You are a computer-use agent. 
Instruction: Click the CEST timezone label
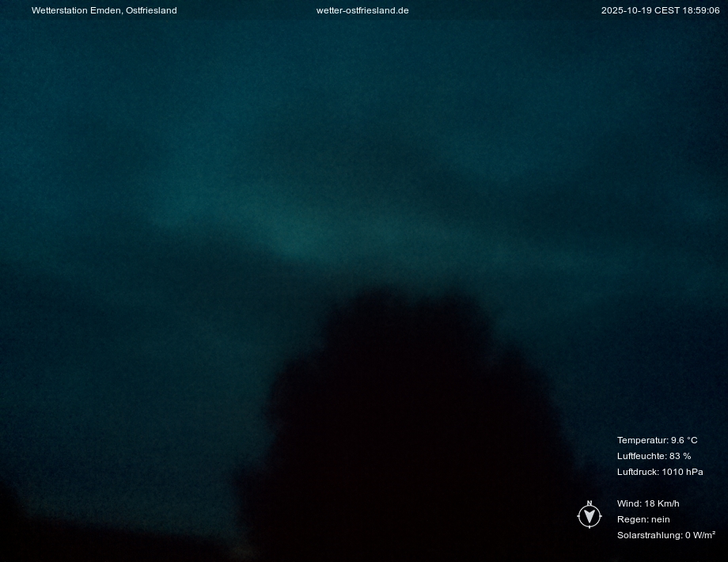coord(666,10)
